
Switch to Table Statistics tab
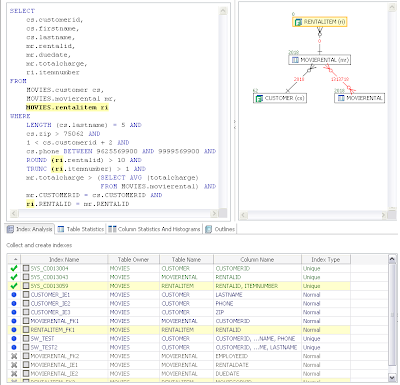(80, 229)
